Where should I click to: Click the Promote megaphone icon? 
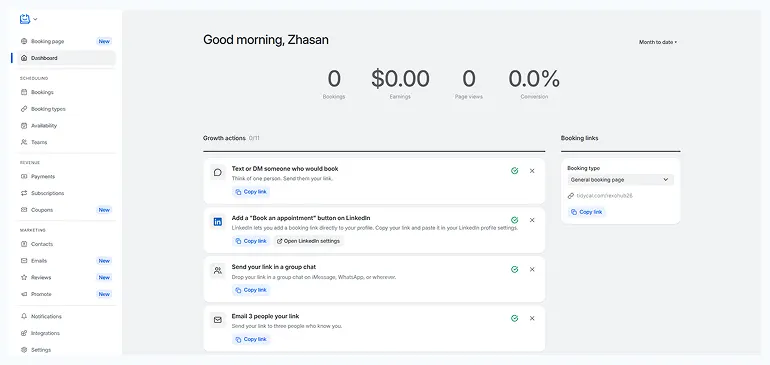[x=24, y=294]
